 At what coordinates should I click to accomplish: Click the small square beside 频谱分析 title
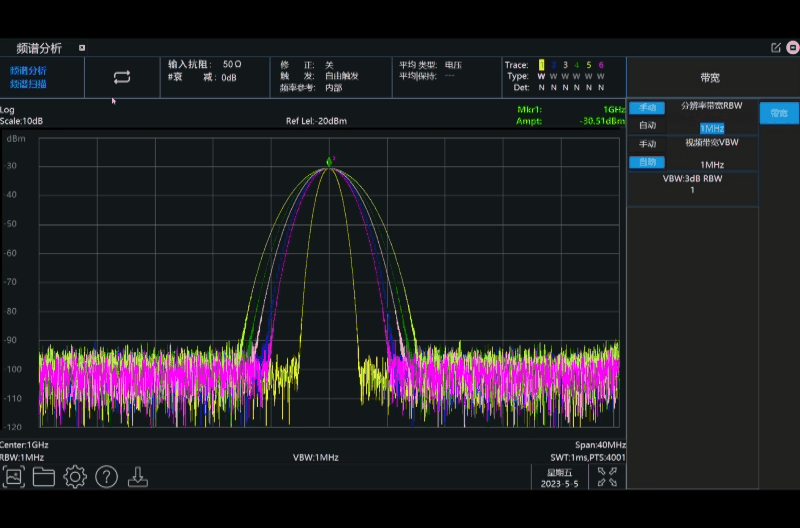coord(82,47)
